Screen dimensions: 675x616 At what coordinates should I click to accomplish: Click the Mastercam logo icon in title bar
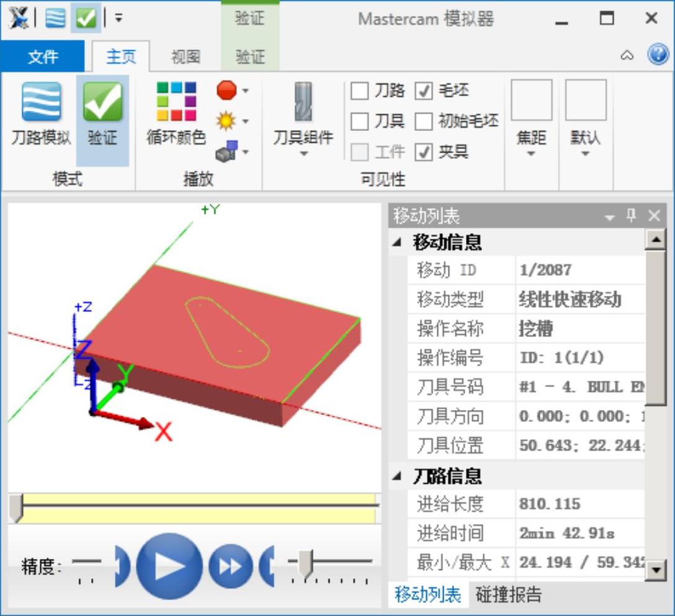click(19, 19)
